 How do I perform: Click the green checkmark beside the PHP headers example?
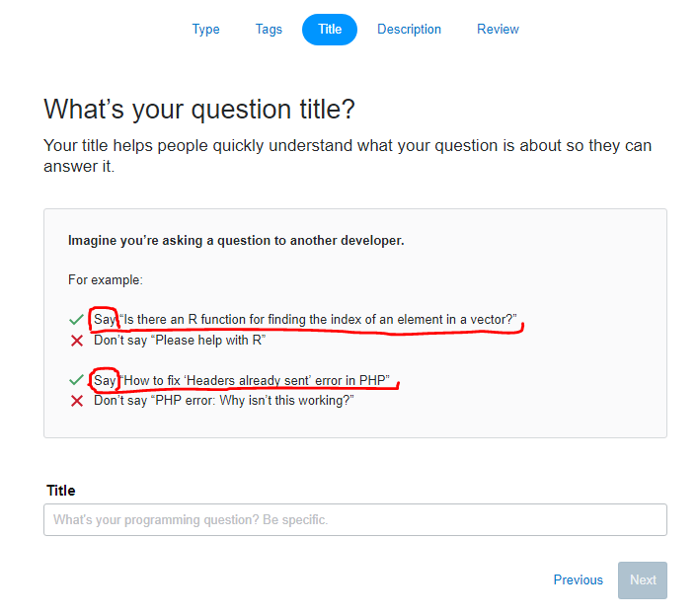(x=76, y=380)
